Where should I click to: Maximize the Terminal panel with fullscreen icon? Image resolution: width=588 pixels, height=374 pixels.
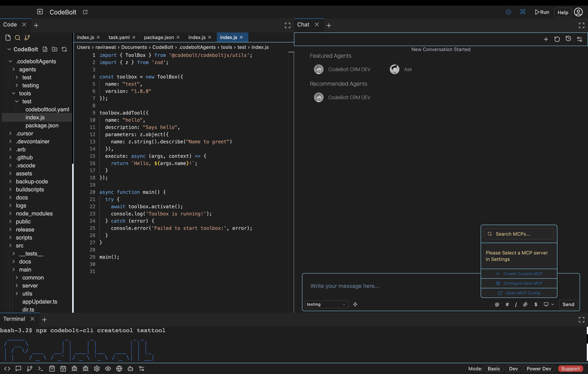(582, 320)
